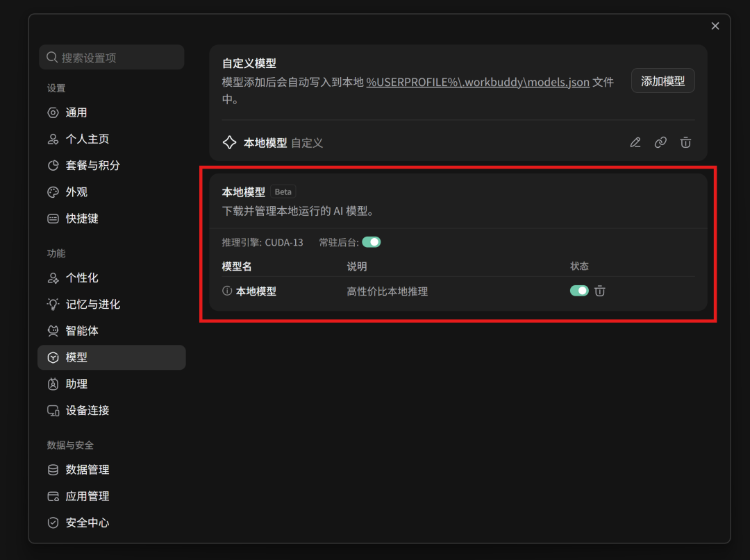Open the 外观 appearance settings
This screenshot has height=560, width=750.
pyautogui.click(x=111, y=192)
